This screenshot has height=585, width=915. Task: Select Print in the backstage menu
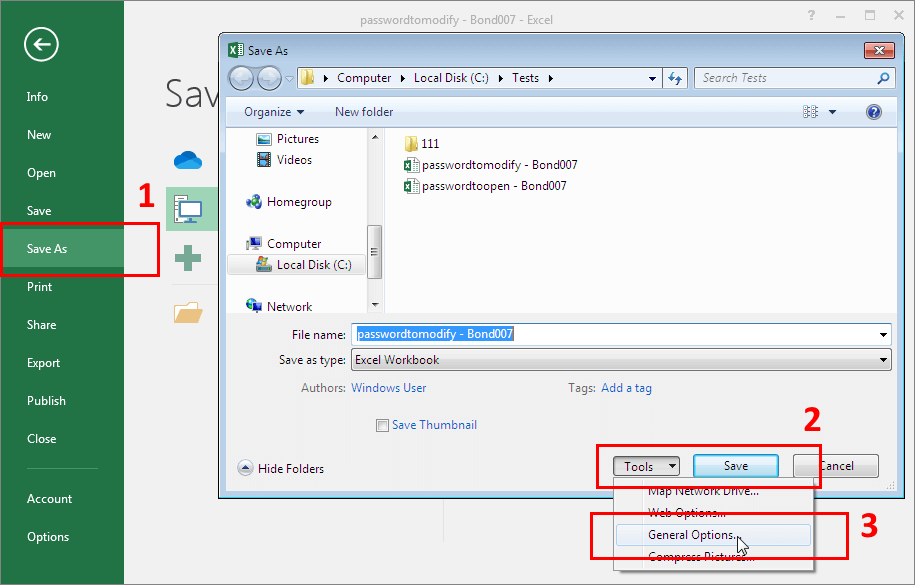pyautogui.click(x=39, y=287)
